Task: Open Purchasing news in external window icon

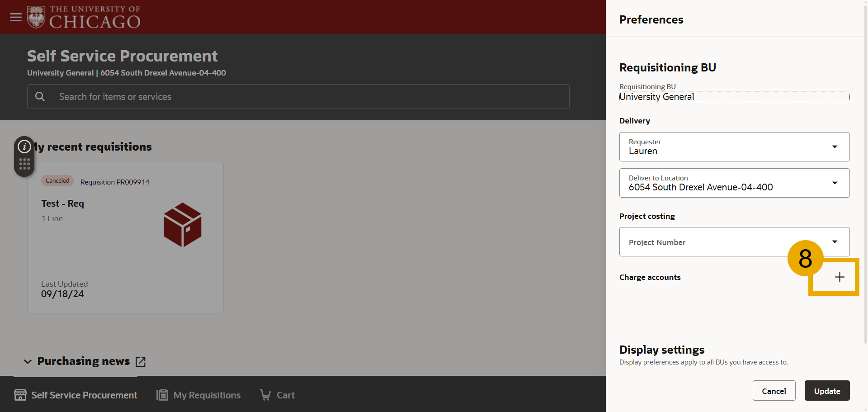Action: (141, 362)
